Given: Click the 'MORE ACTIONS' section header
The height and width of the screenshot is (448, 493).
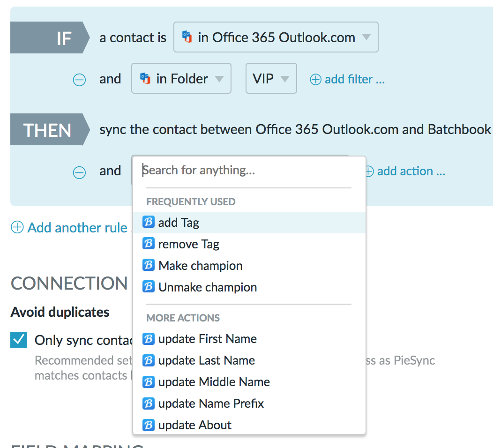Looking at the screenshot, I should pyautogui.click(x=183, y=318).
